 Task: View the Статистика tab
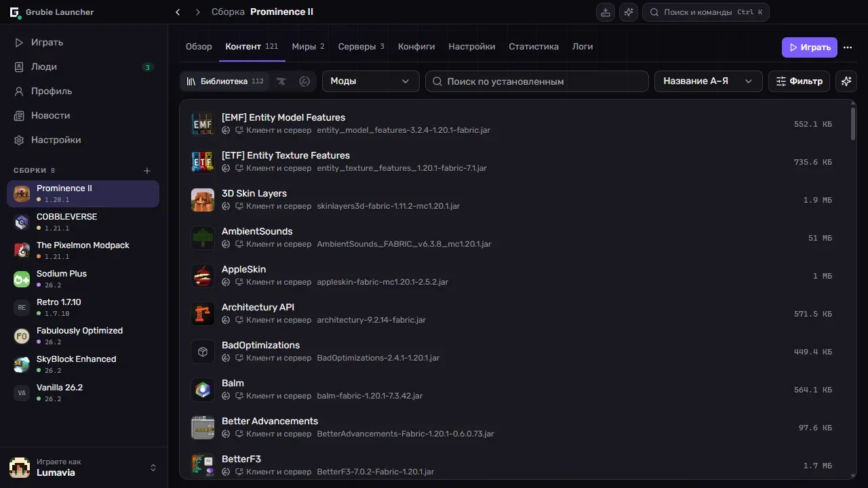(x=534, y=47)
